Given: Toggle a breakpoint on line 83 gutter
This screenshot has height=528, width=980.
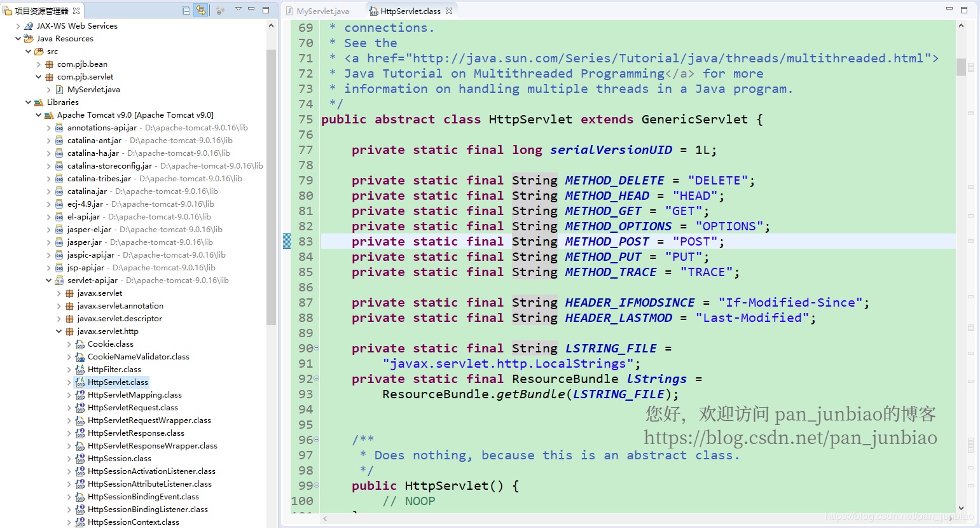Looking at the screenshot, I should pos(287,241).
